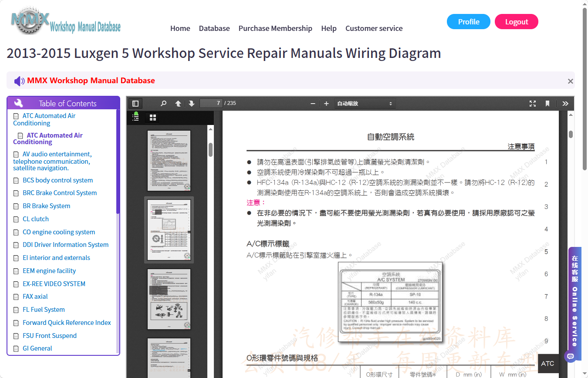Zoom in with the plus icon
The image size is (588, 378).
pos(326,104)
